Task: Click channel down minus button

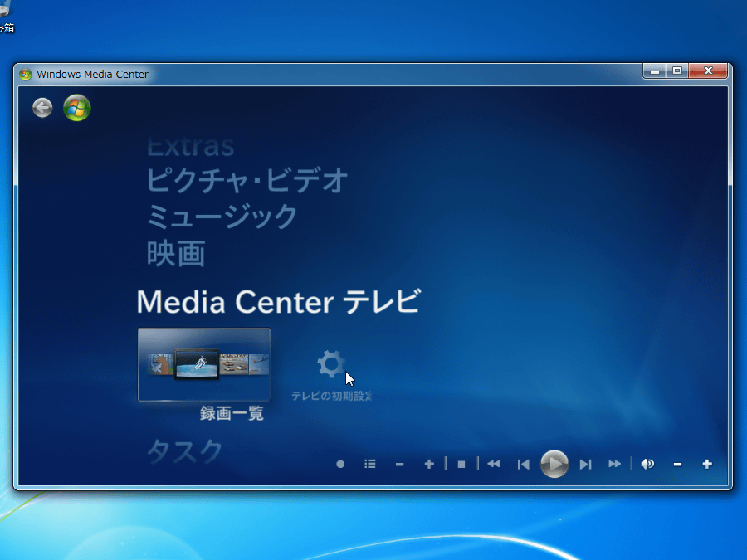Action: [x=400, y=465]
